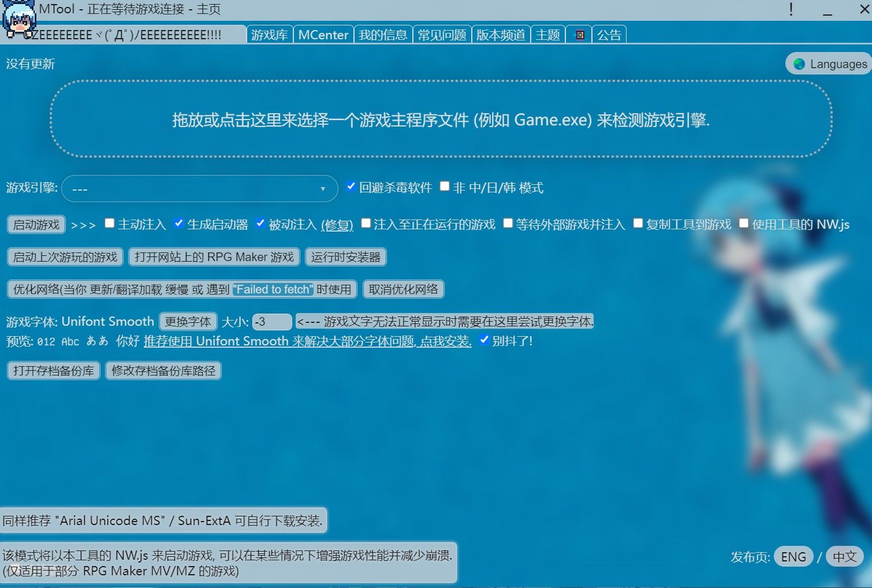The image size is (872, 588).
Task: Click 打开网站上的 RPG Maker 游戏 button
Action: pyautogui.click(x=214, y=257)
